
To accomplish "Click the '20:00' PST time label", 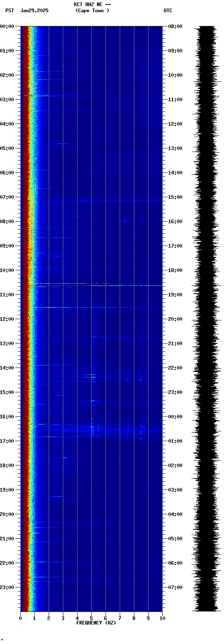I will (x=7, y=514).
